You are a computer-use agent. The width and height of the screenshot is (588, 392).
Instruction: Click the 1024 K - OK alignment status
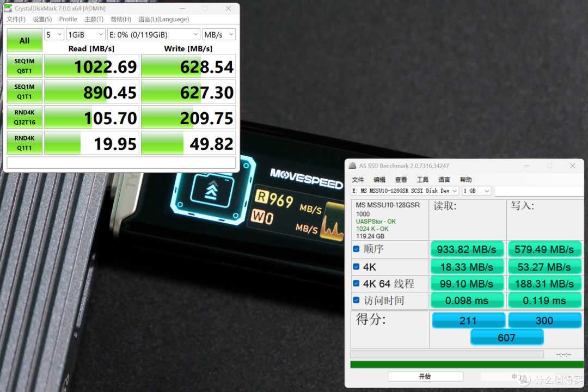pos(372,229)
